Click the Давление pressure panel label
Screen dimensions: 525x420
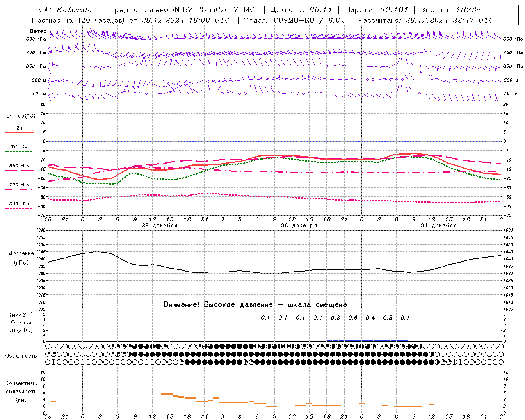click(21, 253)
